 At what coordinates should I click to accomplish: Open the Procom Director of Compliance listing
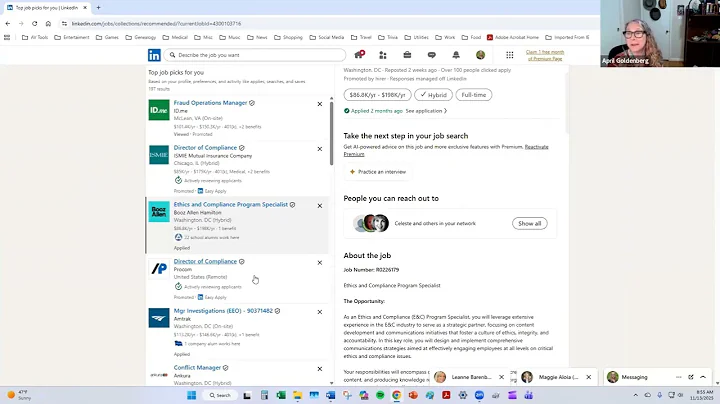pyautogui.click(x=205, y=261)
